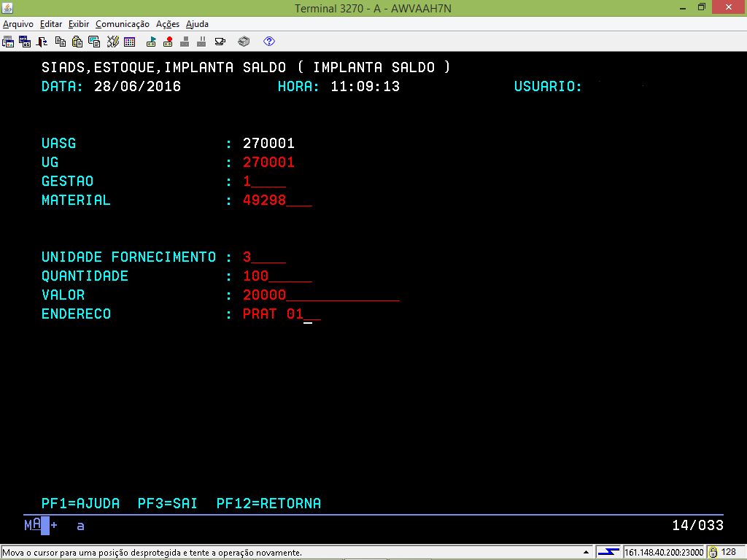747x560 pixels.
Task: Click the USUARIO label
Action: (x=548, y=87)
